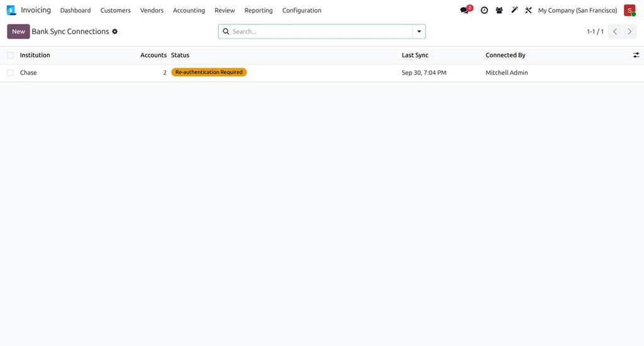Go to the previous page arrow
Viewport: 644px width, 346px height.
[615, 31]
